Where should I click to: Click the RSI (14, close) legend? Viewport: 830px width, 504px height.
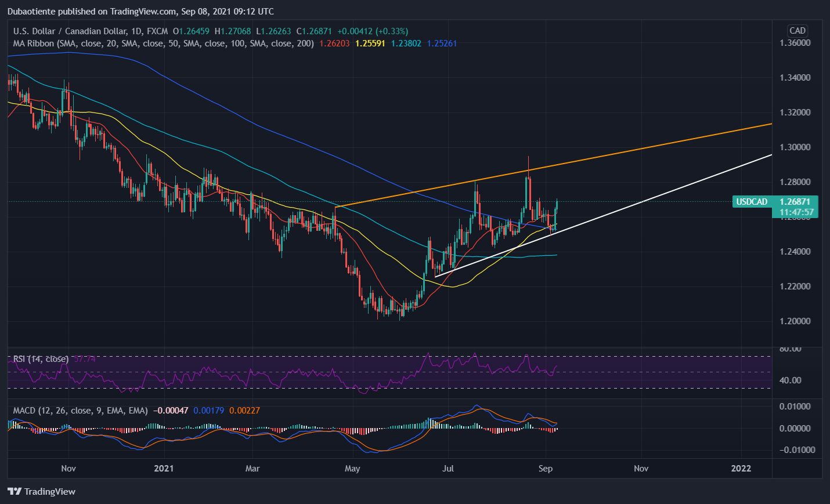pos(41,359)
